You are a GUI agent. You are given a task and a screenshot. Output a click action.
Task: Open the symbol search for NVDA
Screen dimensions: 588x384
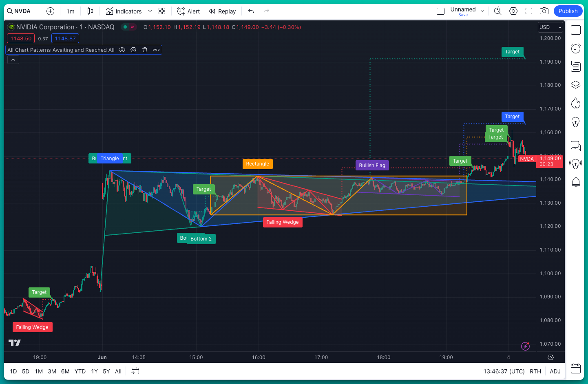coord(18,11)
